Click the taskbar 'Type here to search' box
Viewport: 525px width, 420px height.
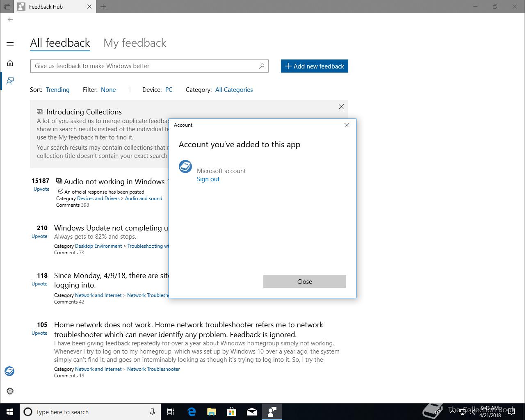90,412
